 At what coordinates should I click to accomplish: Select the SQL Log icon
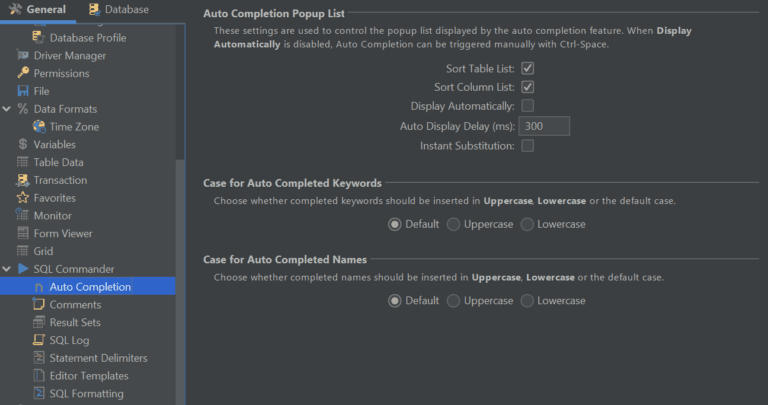39,340
